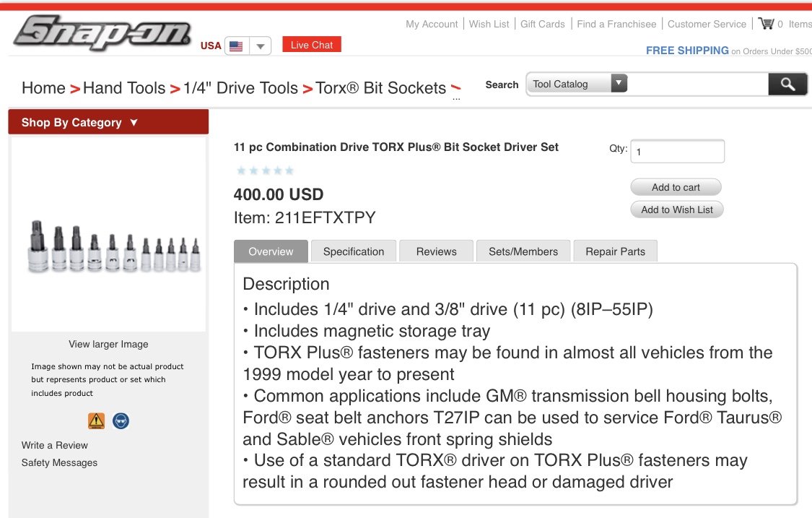Click the product title heading
Image resolution: width=812 pixels, height=518 pixels.
click(396, 147)
